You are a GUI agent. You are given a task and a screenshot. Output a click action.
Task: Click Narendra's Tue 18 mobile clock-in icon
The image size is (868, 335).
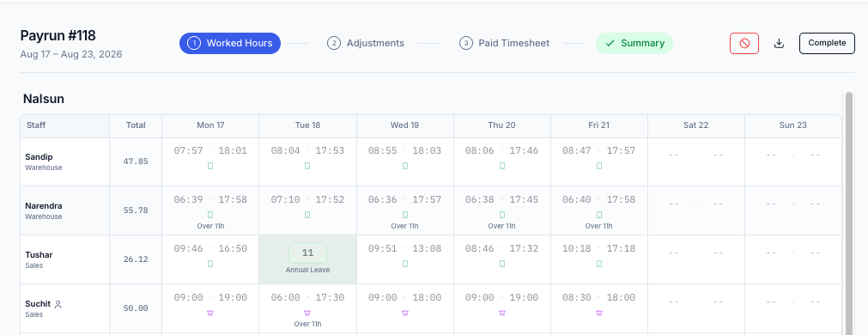point(307,214)
